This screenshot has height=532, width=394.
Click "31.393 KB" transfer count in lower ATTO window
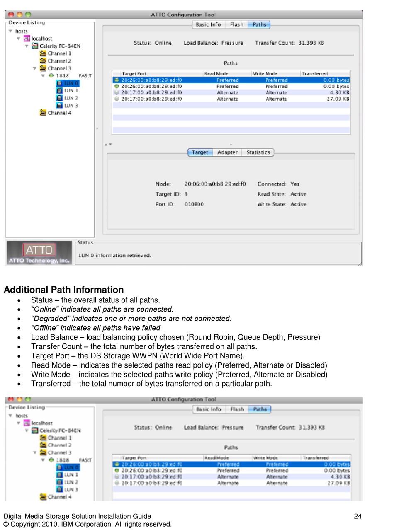[312, 427]
